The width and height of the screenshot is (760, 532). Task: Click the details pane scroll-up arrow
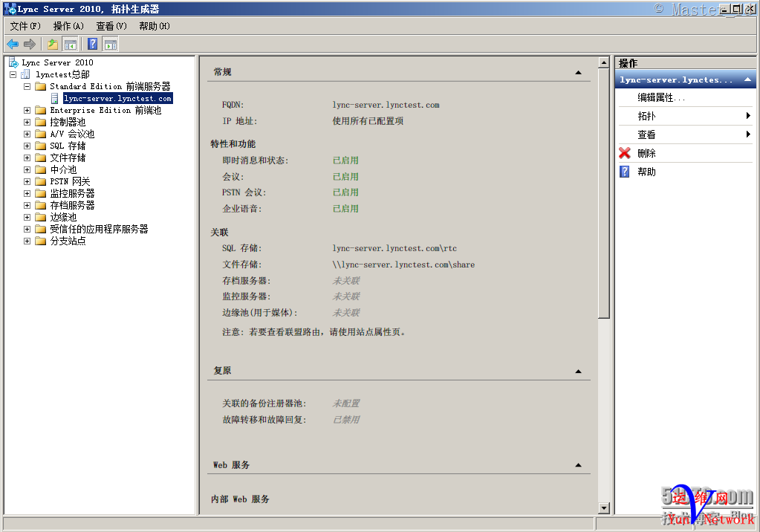[x=603, y=62]
